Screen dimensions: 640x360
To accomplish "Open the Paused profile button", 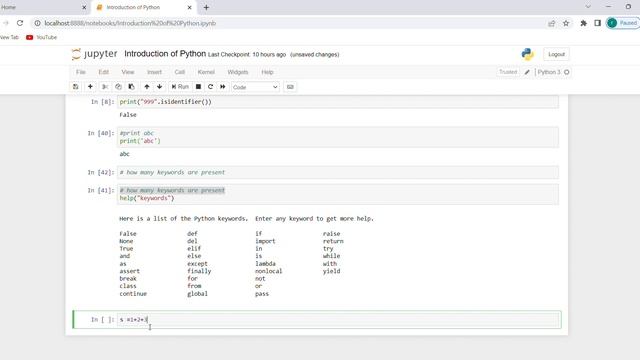I will pos(622,23).
